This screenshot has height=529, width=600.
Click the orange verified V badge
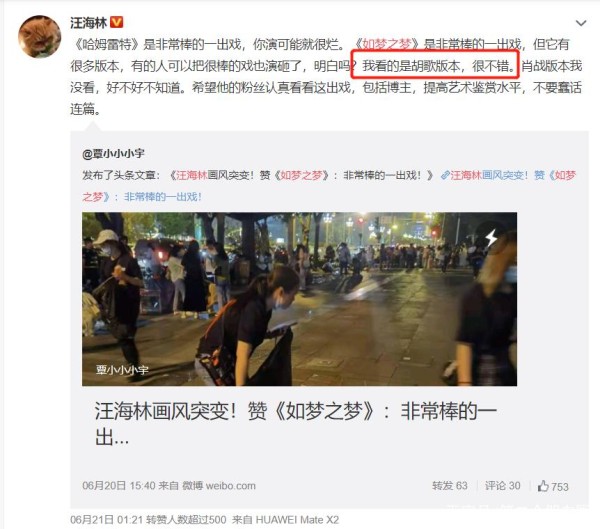click(117, 22)
